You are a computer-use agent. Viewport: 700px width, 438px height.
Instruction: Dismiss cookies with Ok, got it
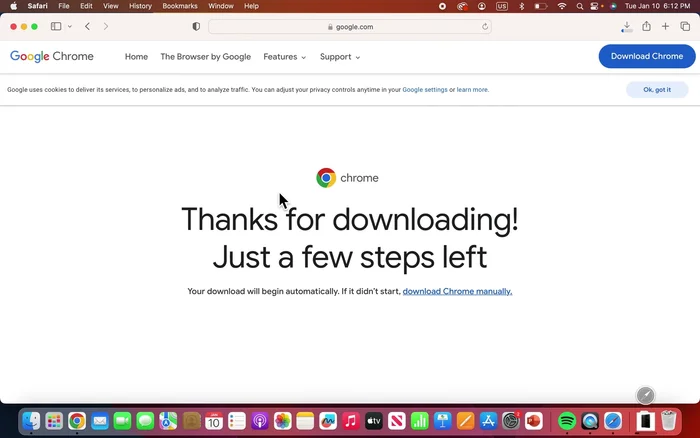click(657, 90)
